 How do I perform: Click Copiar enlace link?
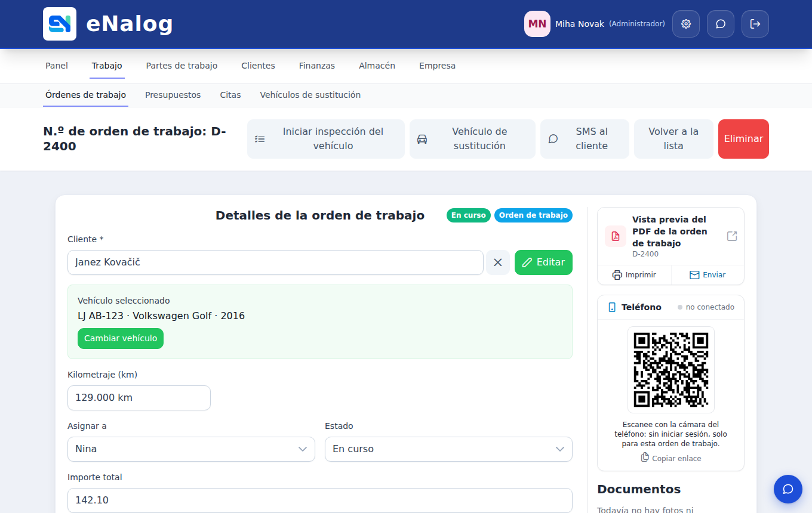[670, 458]
